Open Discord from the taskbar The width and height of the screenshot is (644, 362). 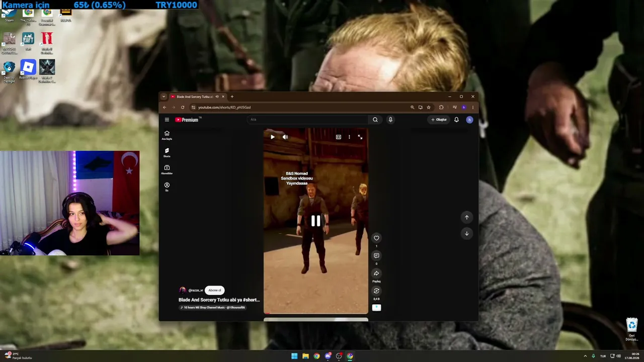click(328, 356)
